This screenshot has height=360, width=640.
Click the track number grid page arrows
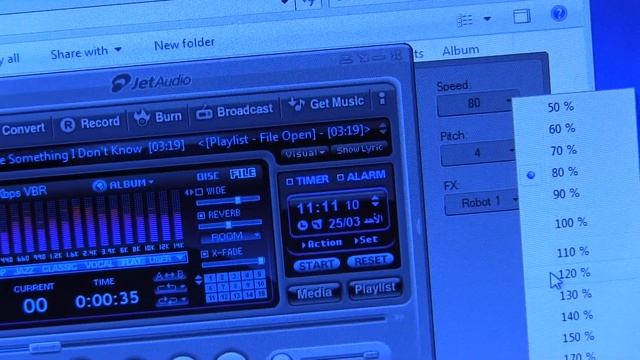point(199,280)
